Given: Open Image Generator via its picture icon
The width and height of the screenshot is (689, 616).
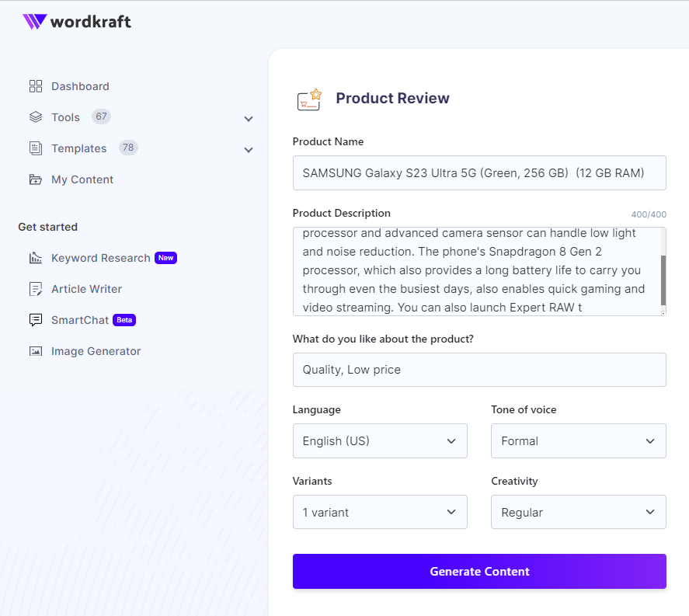Looking at the screenshot, I should tap(34, 351).
